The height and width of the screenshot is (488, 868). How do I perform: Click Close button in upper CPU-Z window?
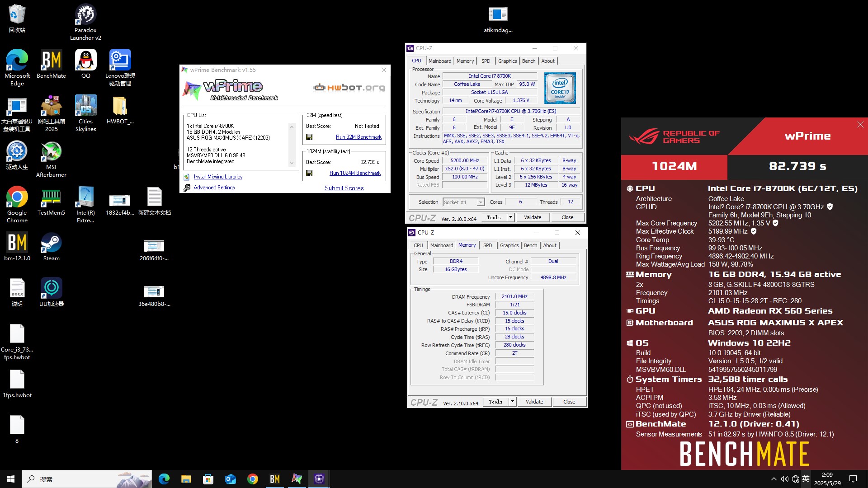[567, 217]
